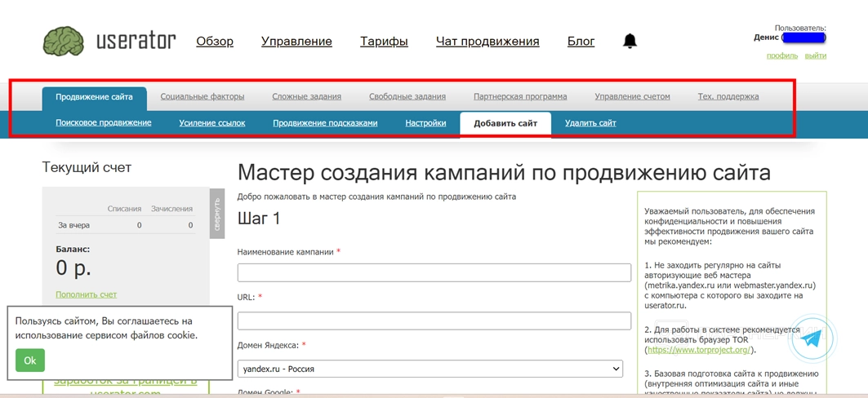868x398 pixels.
Task: Focus the Наименование кампании field
Action: 434,272
